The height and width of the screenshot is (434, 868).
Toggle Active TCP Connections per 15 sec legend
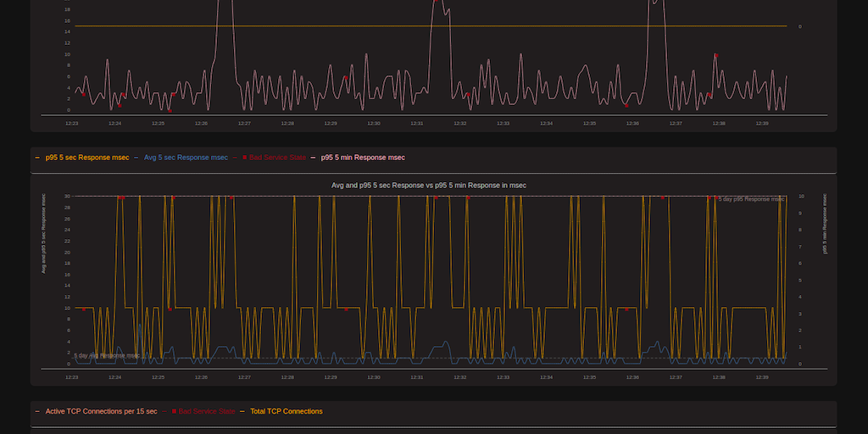point(101,411)
